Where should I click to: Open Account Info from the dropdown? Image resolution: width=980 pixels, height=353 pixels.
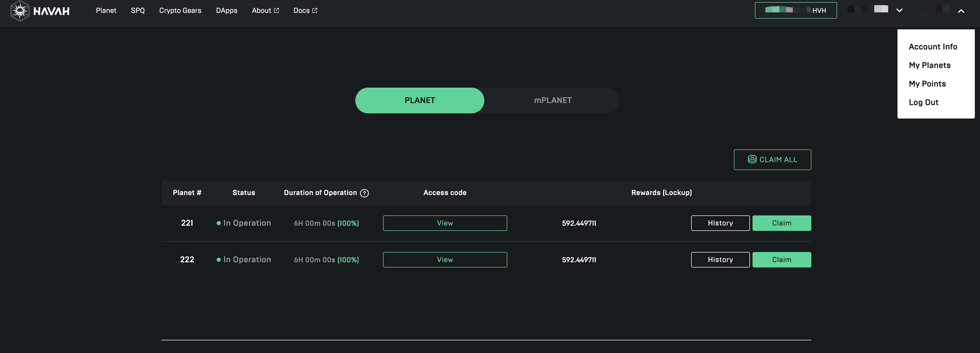(x=933, y=47)
